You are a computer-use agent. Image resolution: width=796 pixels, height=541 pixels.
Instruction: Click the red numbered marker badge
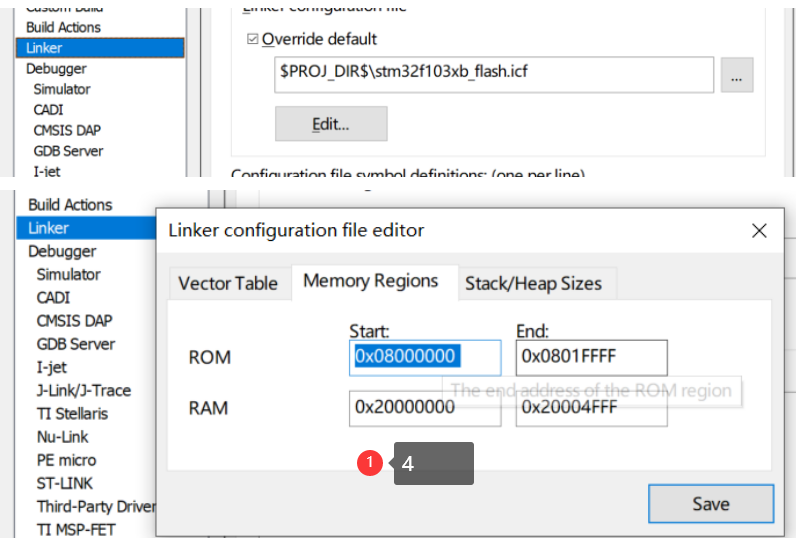[370, 463]
